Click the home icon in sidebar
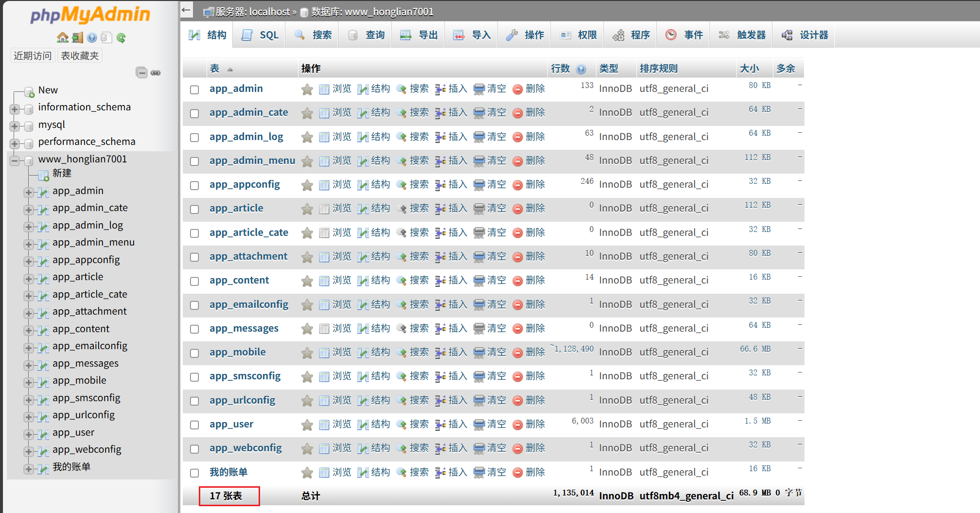This screenshot has width=980, height=513. pyautogui.click(x=62, y=37)
